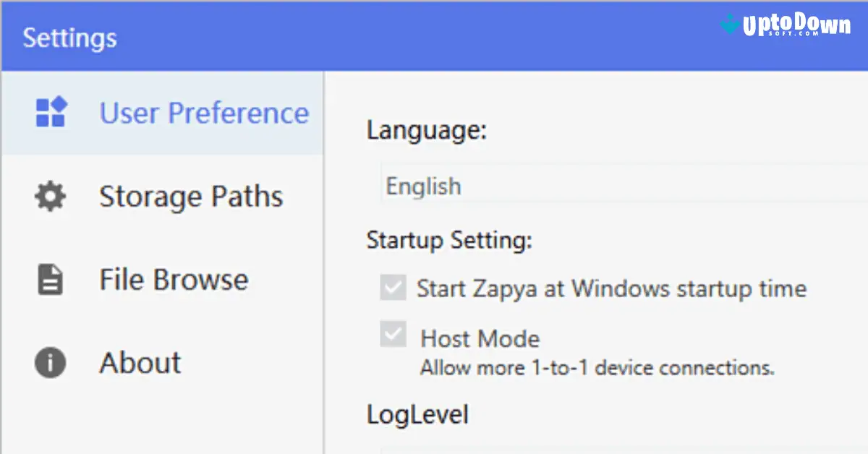Screen dimensions: 868x454
Task: Click the User Preference grid icon
Action: [49, 112]
